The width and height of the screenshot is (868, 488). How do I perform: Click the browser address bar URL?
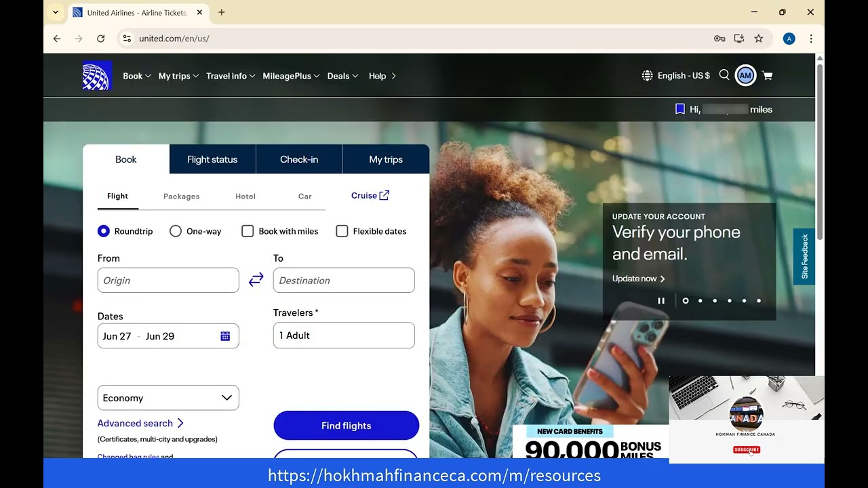point(174,39)
